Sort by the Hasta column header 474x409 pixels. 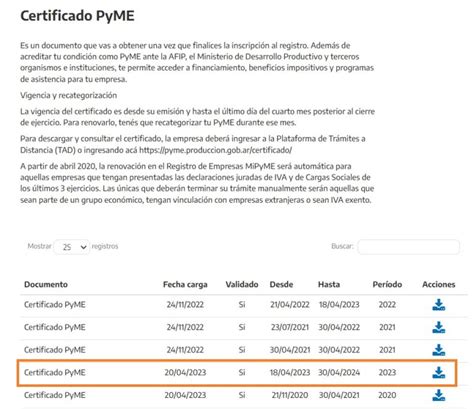point(329,284)
